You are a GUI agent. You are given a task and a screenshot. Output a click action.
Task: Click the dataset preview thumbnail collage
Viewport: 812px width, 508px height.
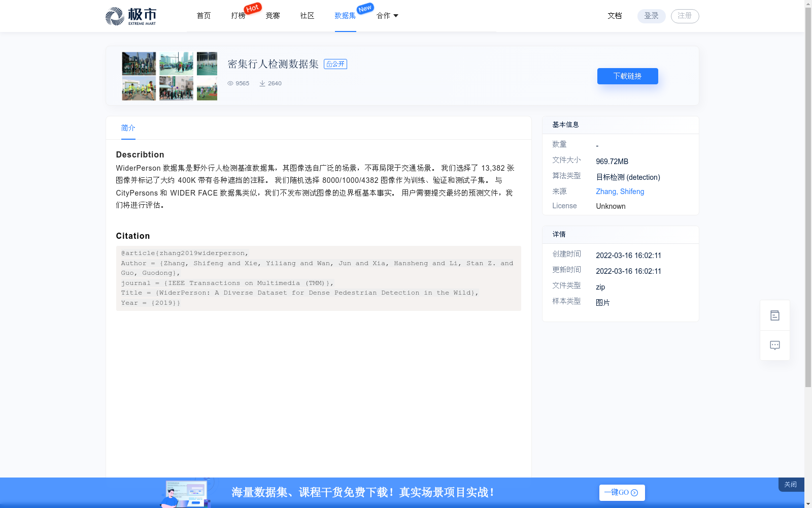click(x=170, y=76)
